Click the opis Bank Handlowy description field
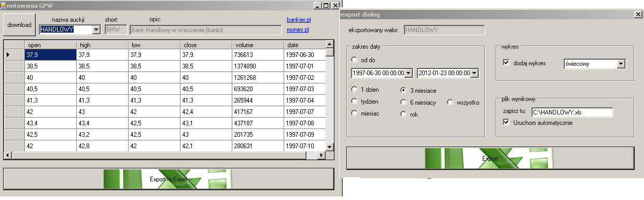This screenshot has width=644, height=200. point(205,30)
